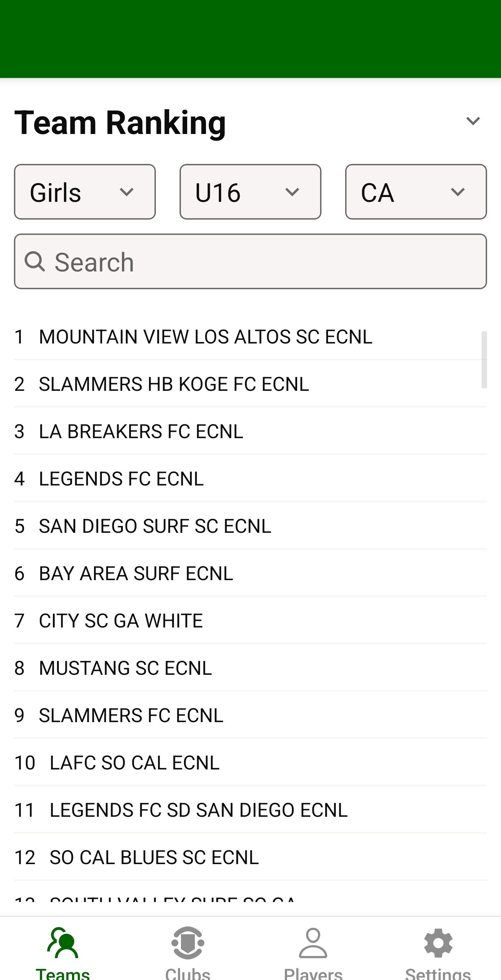
Task: Select City SC GA White team
Action: (x=121, y=621)
